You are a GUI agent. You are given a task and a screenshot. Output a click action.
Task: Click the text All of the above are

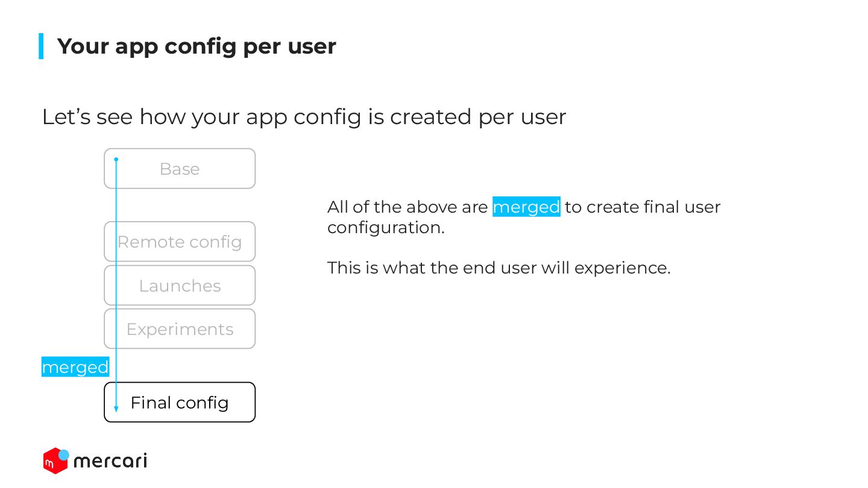click(407, 207)
